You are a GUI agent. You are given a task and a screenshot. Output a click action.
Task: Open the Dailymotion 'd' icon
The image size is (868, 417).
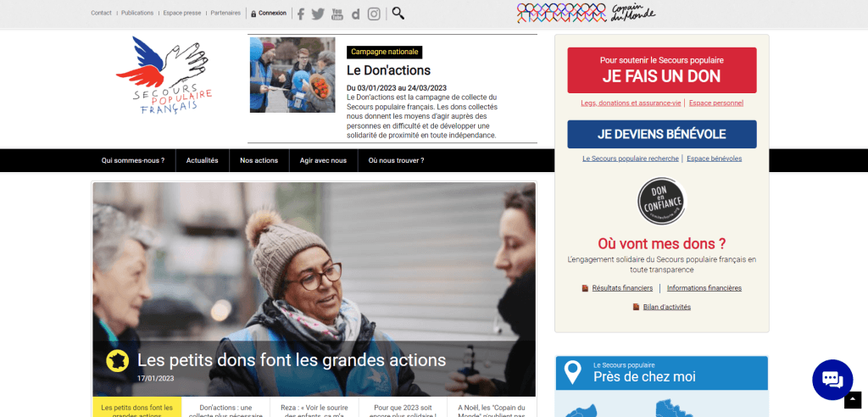(355, 14)
